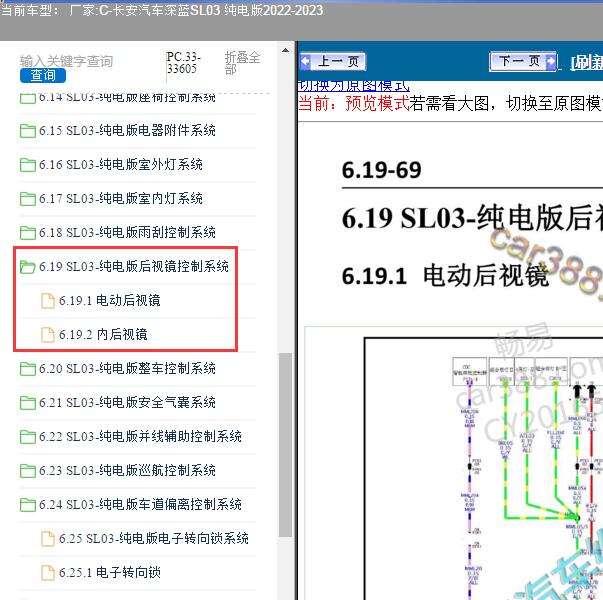The width and height of the screenshot is (603, 600).
Task: Open folder icon of 6.22 并线辅助控制系统
Action: click(x=28, y=436)
